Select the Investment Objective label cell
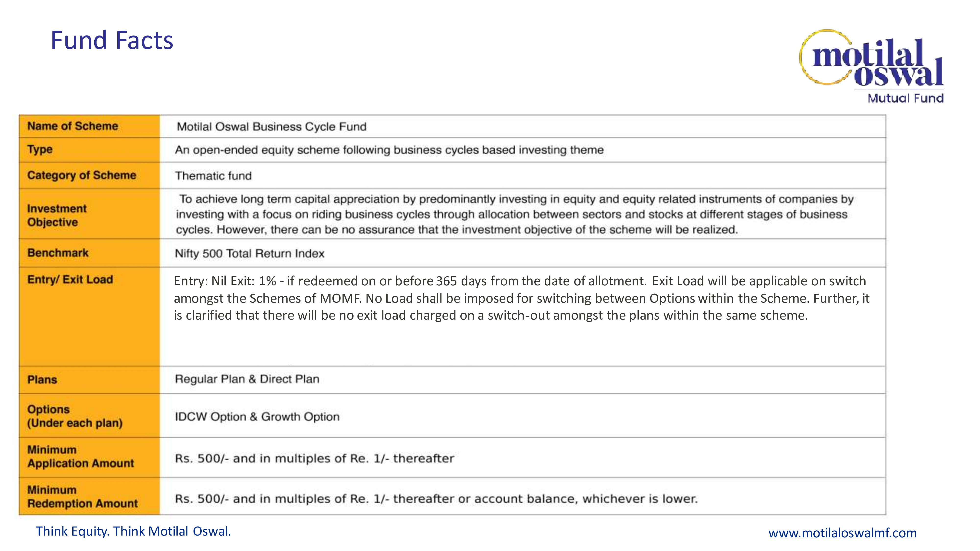 coord(57,215)
